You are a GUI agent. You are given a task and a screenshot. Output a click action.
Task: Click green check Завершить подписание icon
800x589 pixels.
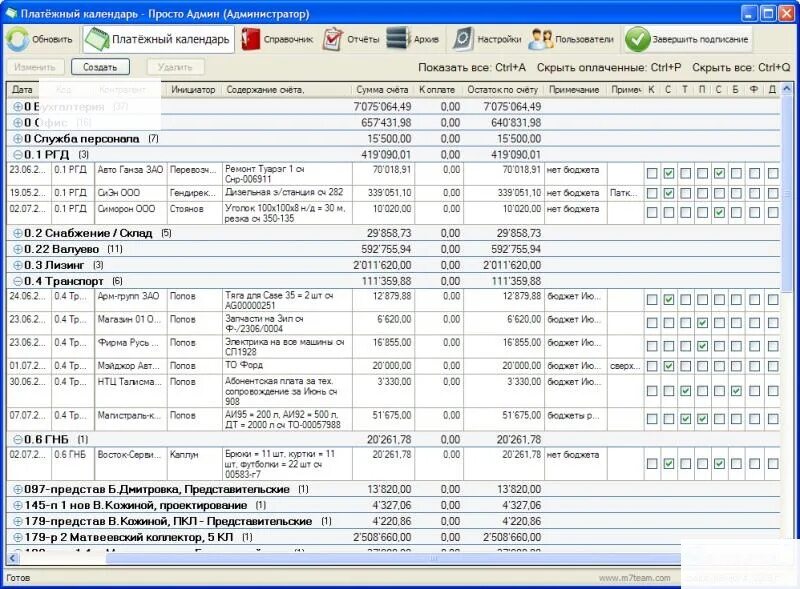637,39
